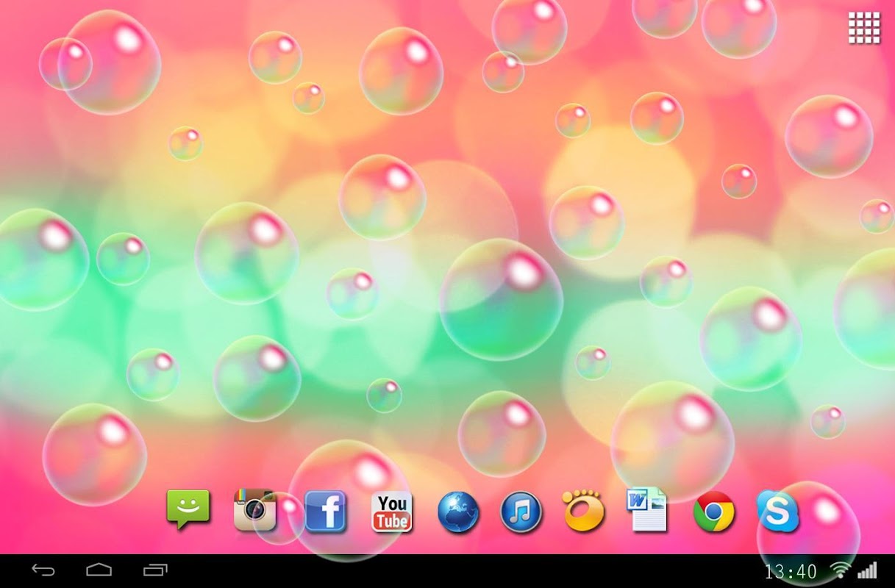Tap the Home navigation button
The height and width of the screenshot is (588, 895).
[99, 570]
